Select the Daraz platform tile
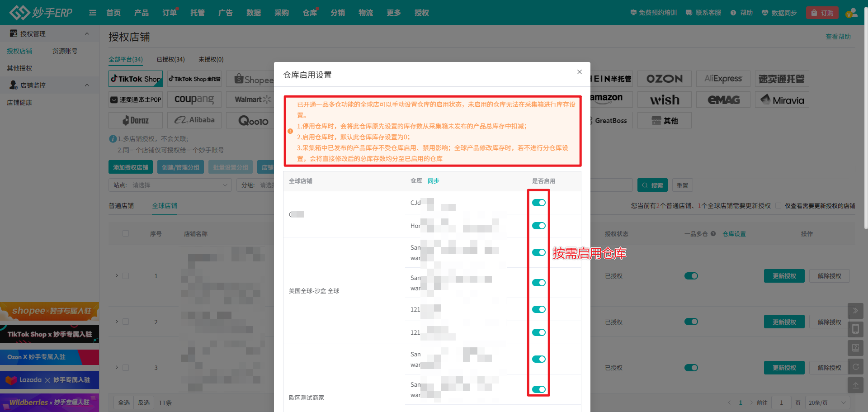The height and width of the screenshot is (412, 868). click(x=136, y=120)
